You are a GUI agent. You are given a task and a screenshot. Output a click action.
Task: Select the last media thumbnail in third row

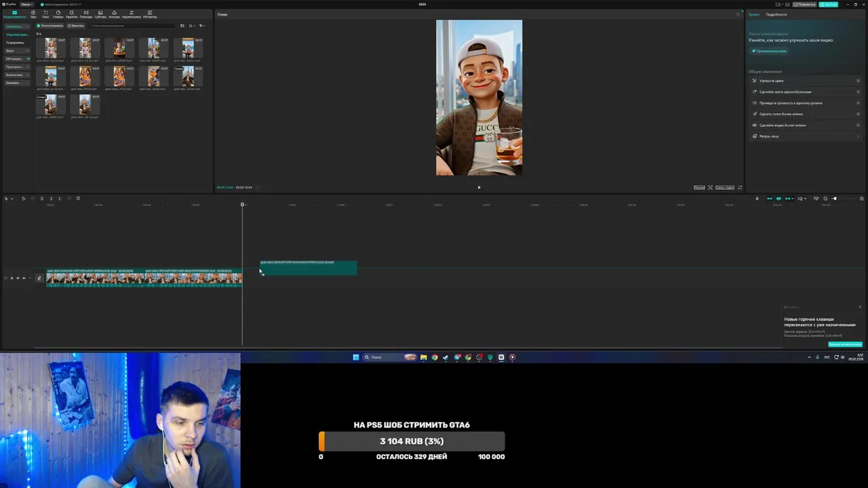85,104
